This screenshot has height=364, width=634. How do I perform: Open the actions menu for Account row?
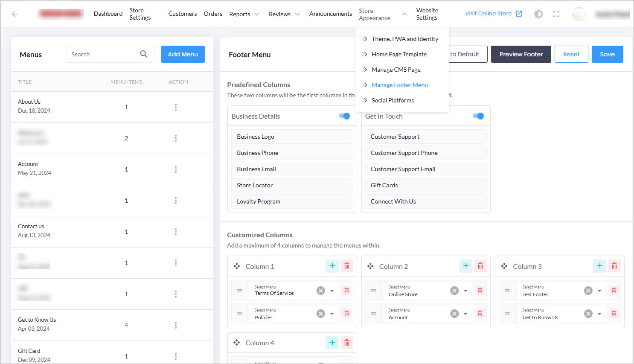175,169
